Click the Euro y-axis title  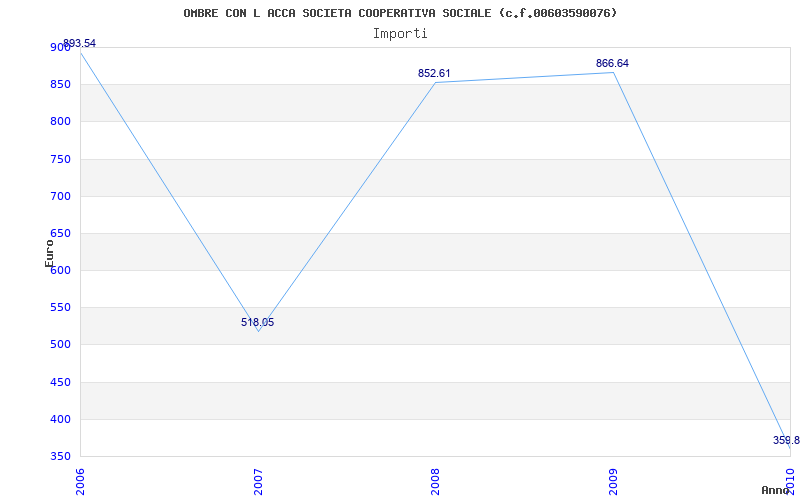(x=49, y=253)
